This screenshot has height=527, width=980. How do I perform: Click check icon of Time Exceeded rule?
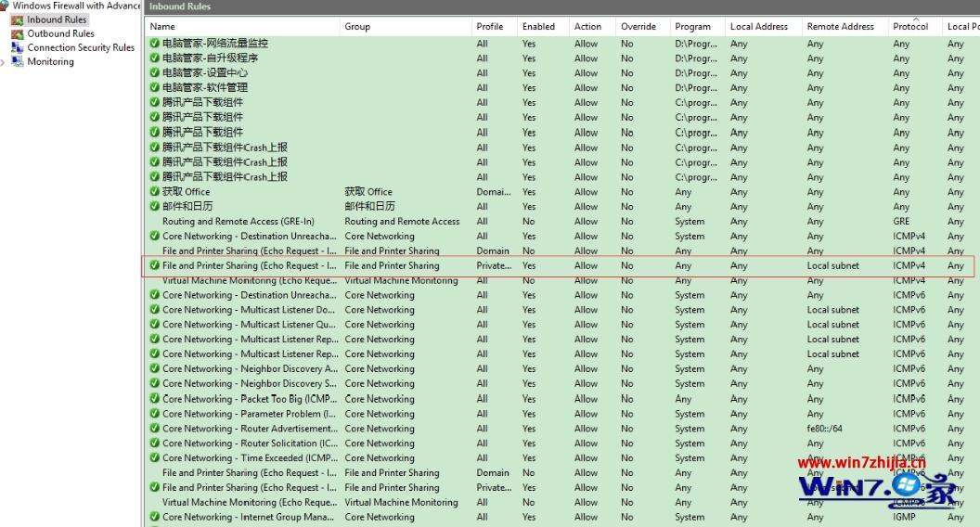(154, 457)
